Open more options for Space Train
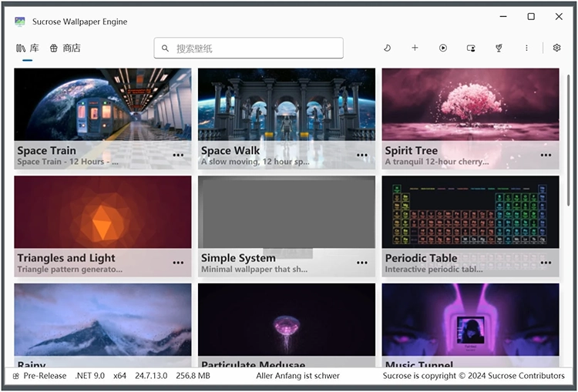 coord(178,155)
